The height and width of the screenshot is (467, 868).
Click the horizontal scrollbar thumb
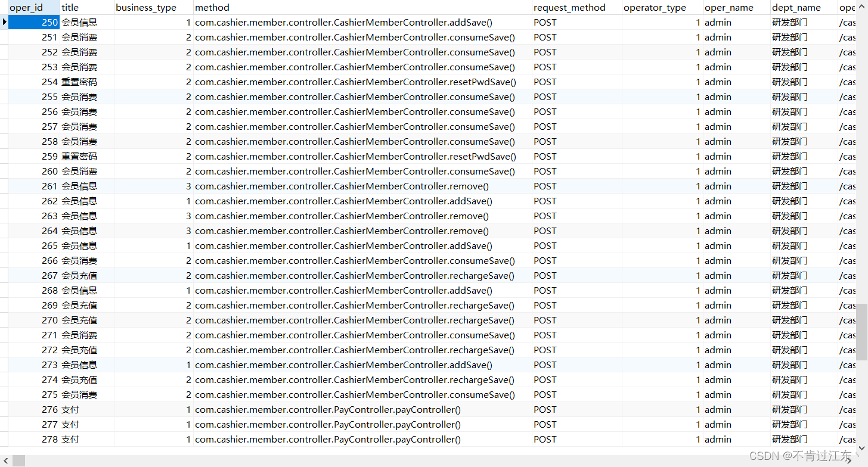click(19, 460)
